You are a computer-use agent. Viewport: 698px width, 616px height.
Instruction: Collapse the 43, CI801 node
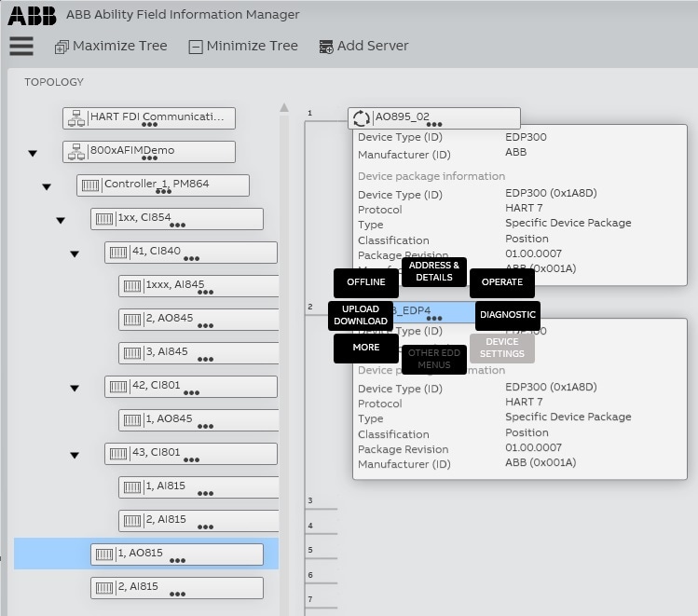pos(75,456)
